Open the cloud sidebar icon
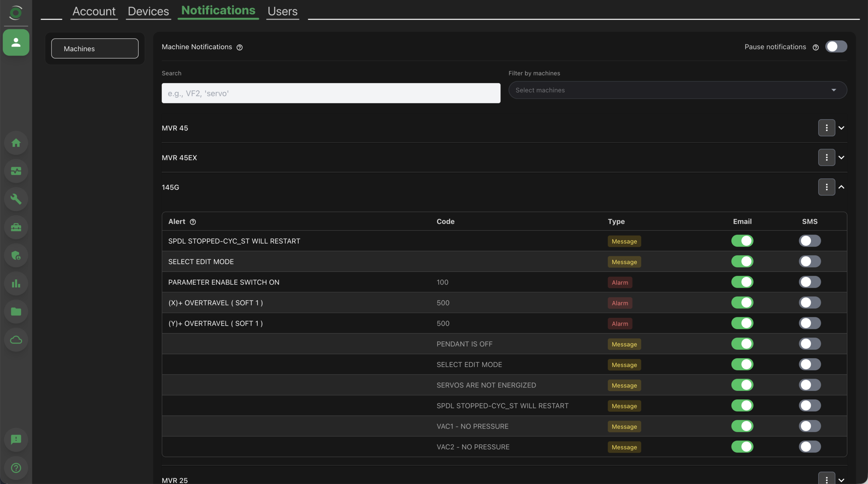This screenshot has height=484, width=868. pyautogui.click(x=16, y=340)
